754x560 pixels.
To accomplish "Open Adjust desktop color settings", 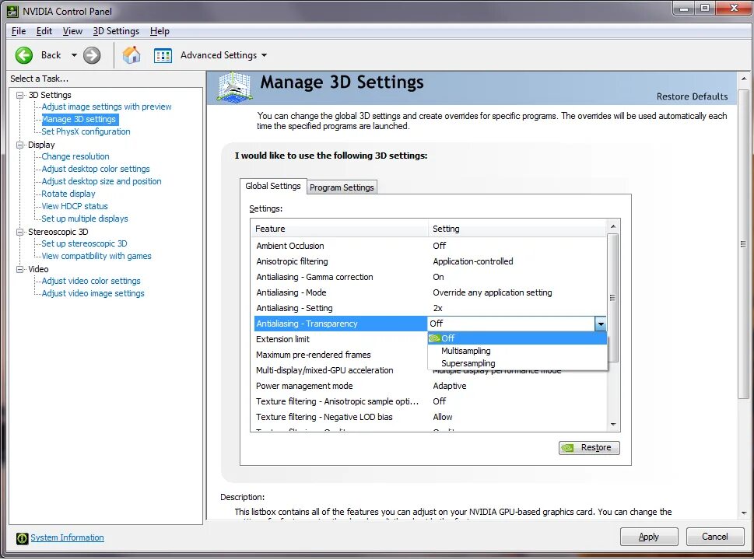I will click(x=95, y=170).
